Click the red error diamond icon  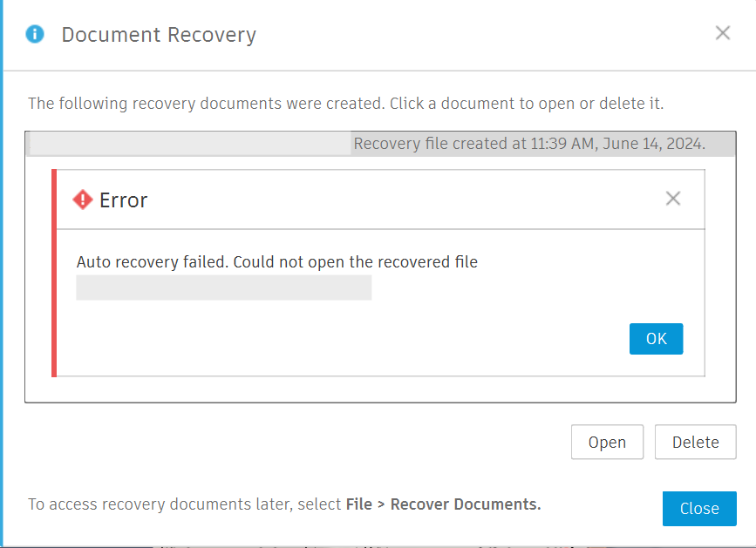82,200
